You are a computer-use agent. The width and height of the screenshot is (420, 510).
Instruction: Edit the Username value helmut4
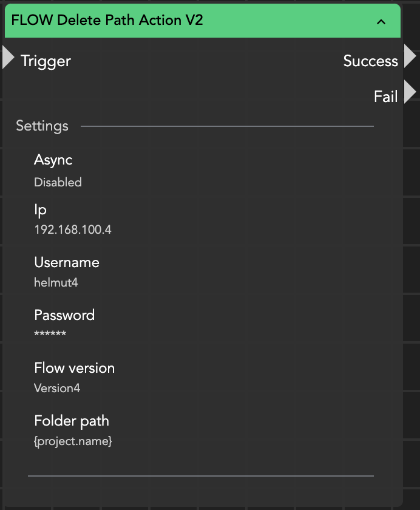[56, 282]
